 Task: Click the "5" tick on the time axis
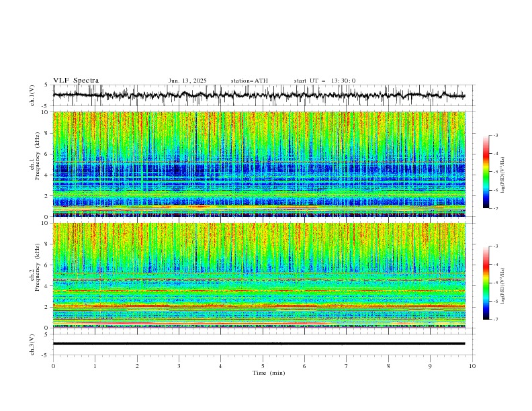pyautogui.click(x=263, y=366)
